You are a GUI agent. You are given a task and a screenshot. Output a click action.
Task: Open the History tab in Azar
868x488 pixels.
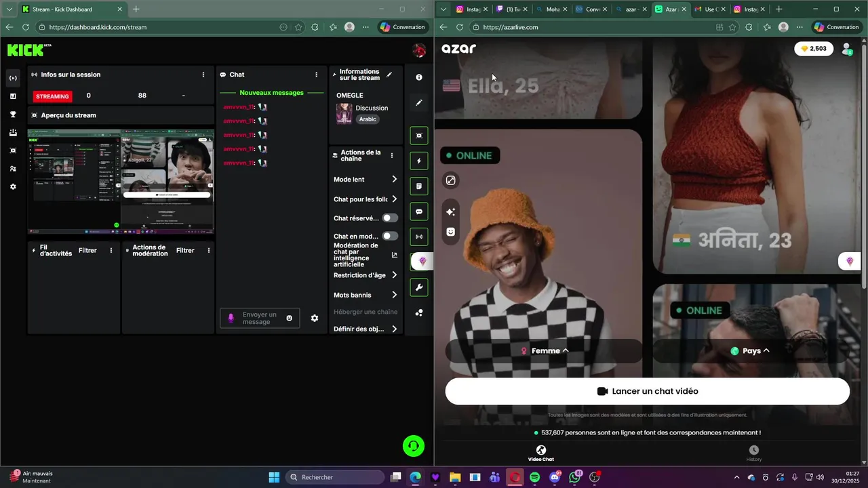coord(753,453)
